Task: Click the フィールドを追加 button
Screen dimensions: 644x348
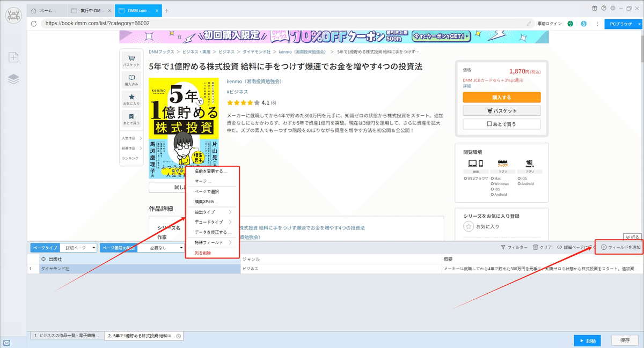Action: coord(620,247)
